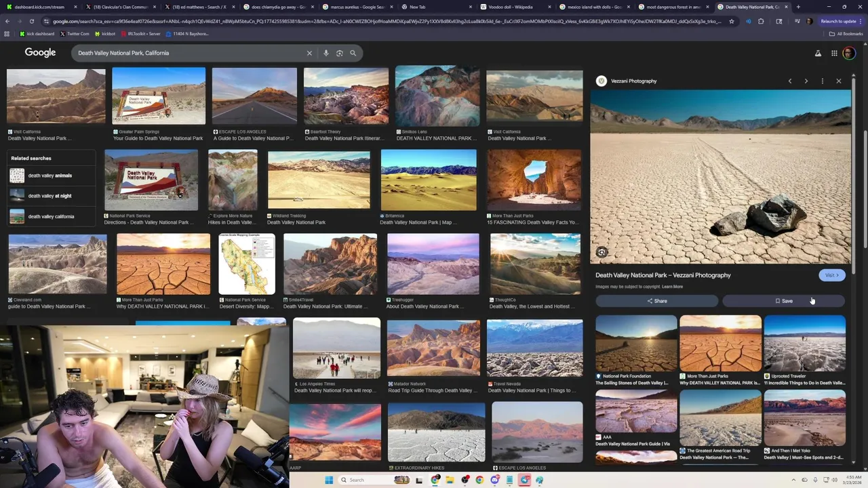This screenshot has height=488, width=868.
Task: Open the Google account profile picture
Action: (x=849, y=53)
